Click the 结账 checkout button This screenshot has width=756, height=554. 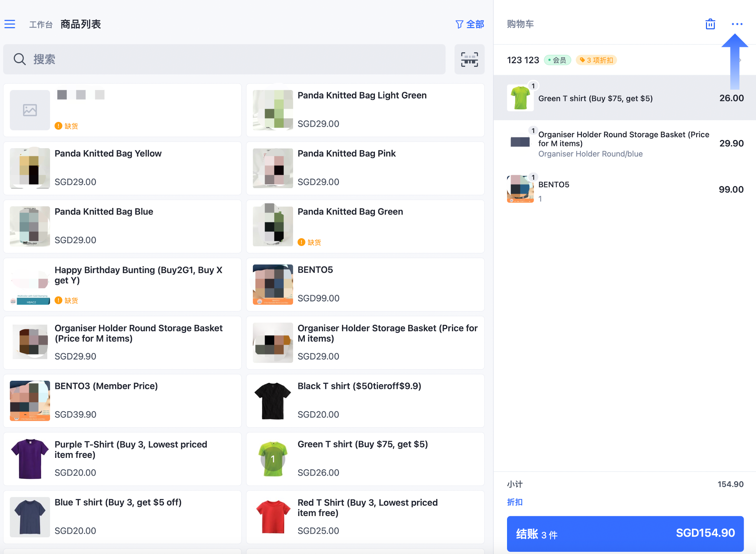click(x=625, y=533)
